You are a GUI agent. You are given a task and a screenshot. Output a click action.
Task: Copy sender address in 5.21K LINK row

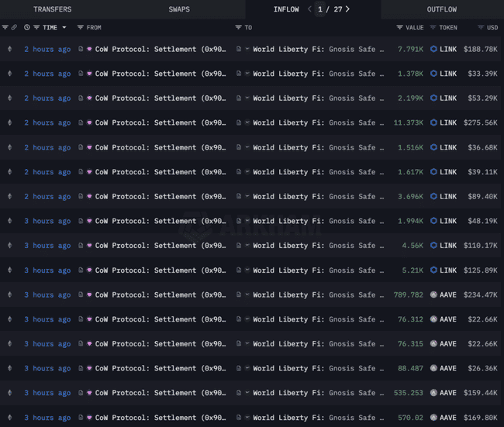point(81,270)
